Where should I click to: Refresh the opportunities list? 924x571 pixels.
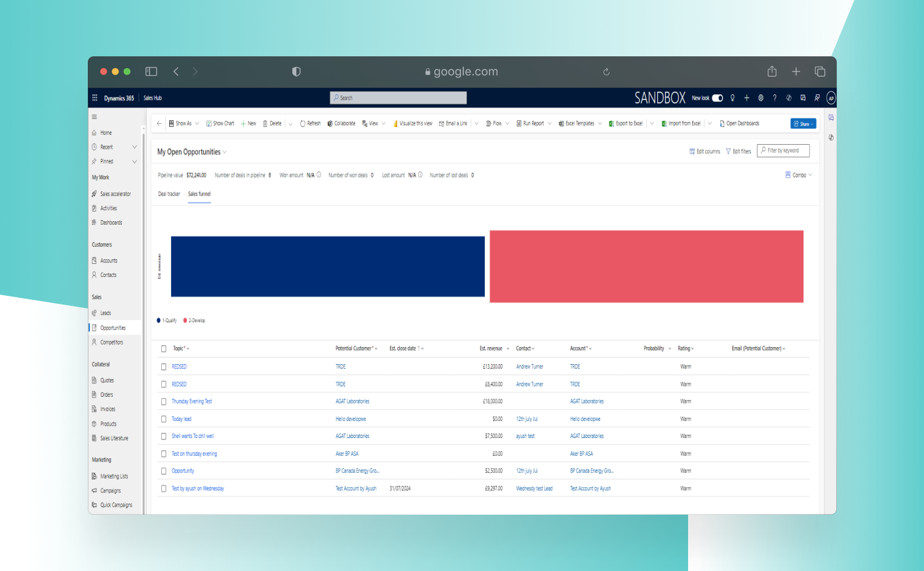(310, 123)
